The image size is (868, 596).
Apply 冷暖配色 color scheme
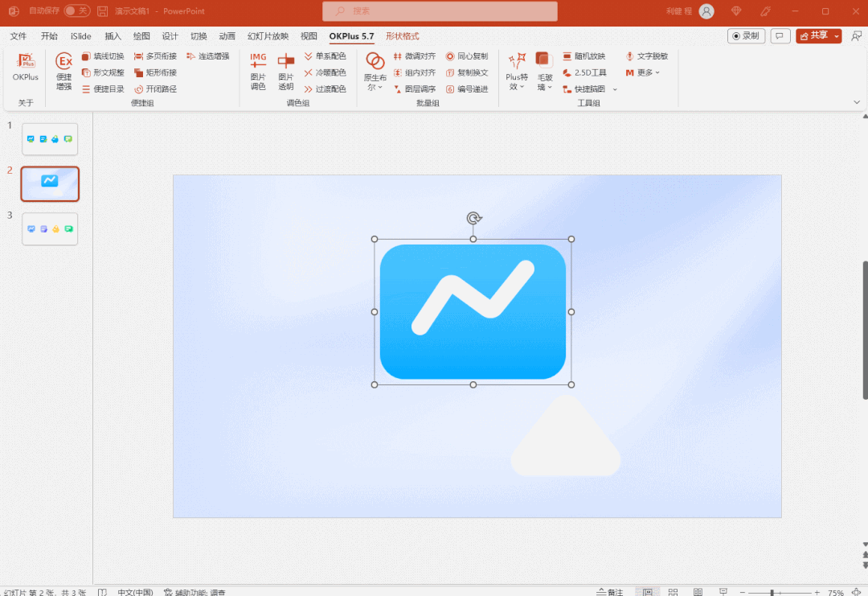click(325, 72)
